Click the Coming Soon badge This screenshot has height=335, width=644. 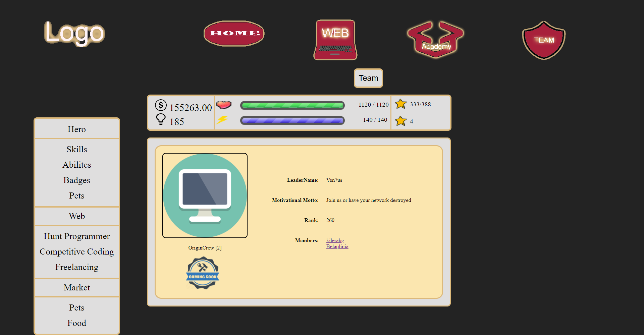pos(203,273)
